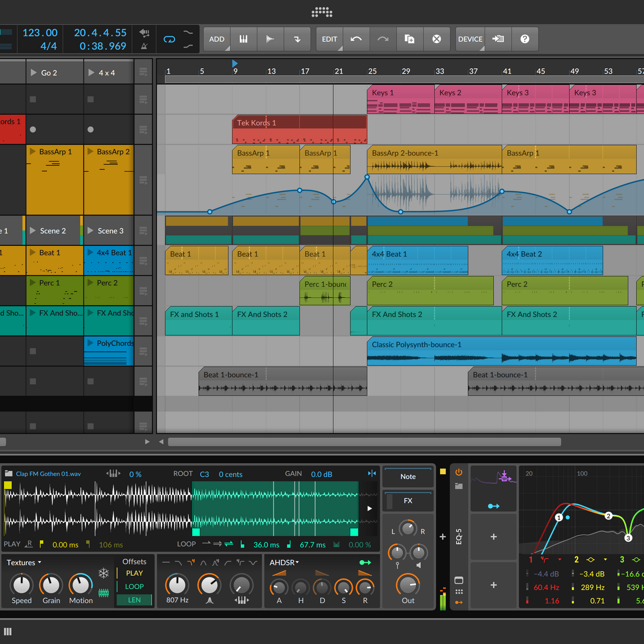
Task: Toggle the green RAM chip icon
Action: point(104,593)
